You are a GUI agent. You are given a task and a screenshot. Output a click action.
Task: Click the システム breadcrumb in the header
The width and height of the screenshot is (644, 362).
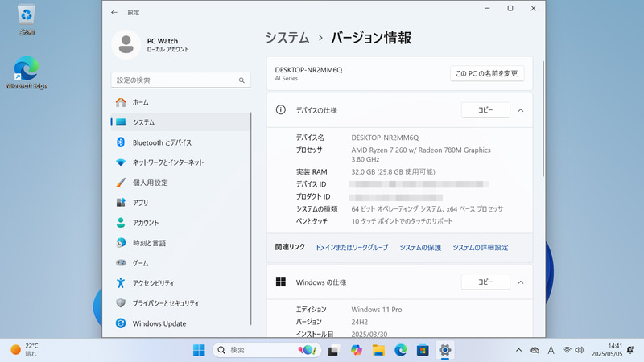287,38
